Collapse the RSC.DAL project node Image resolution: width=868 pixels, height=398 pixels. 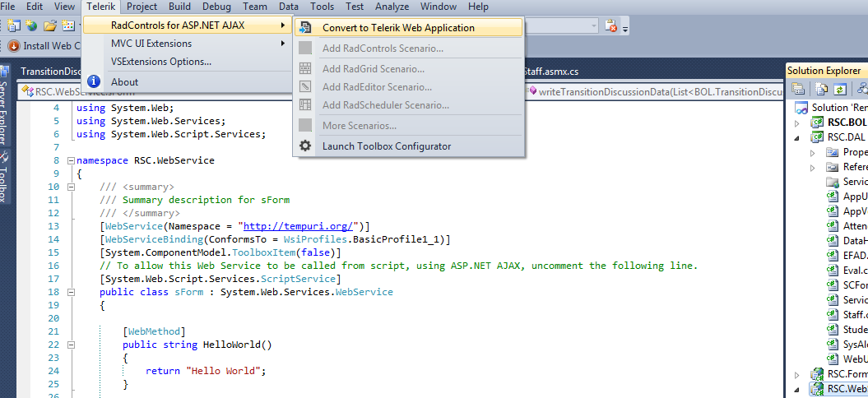[x=797, y=138]
